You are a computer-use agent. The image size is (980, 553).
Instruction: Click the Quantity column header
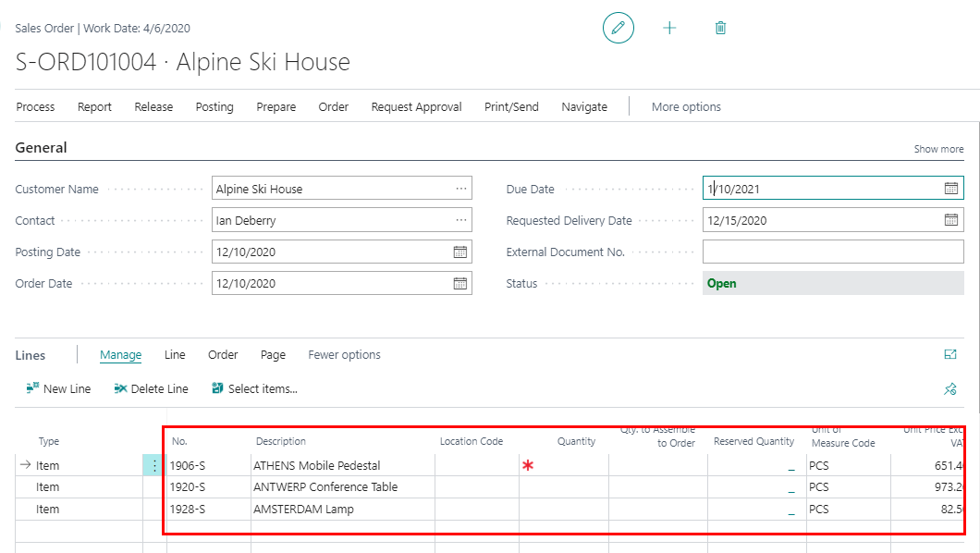(x=576, y=441)
